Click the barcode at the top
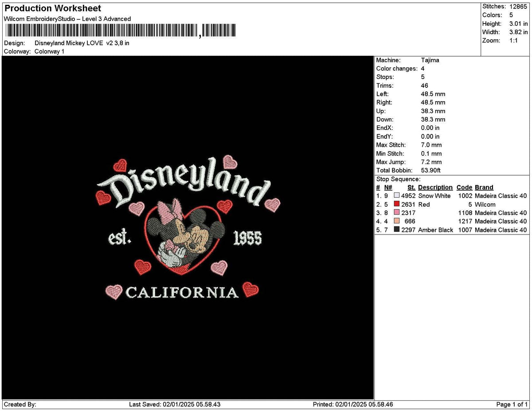 click(121, 31)
